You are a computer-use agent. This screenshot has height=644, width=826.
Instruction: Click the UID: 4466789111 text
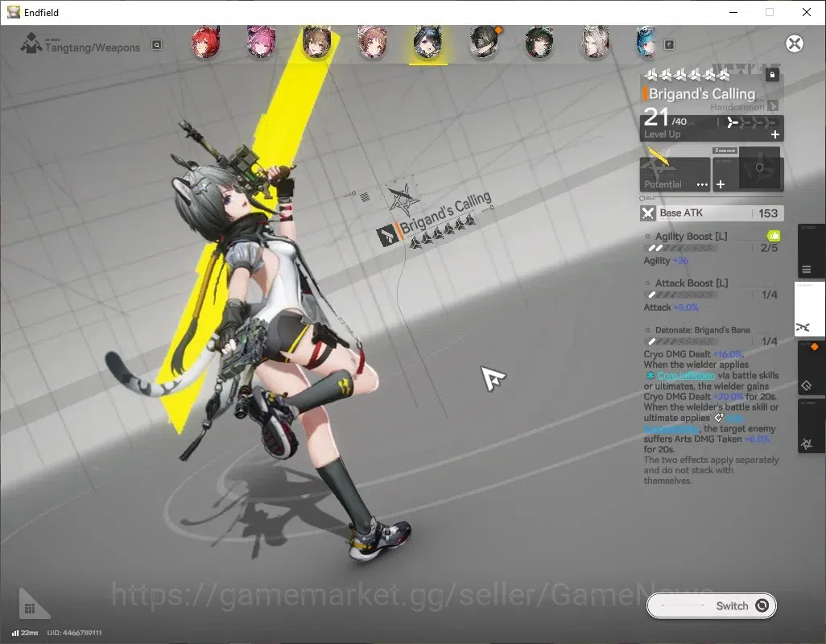(74, 633)
